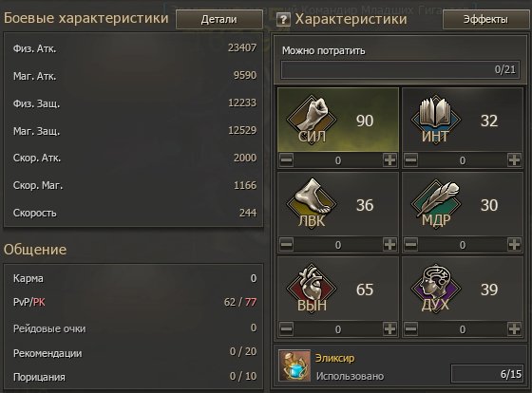Click the Можно потратить 0/21 points bar
532x393 pixels.
400,70
